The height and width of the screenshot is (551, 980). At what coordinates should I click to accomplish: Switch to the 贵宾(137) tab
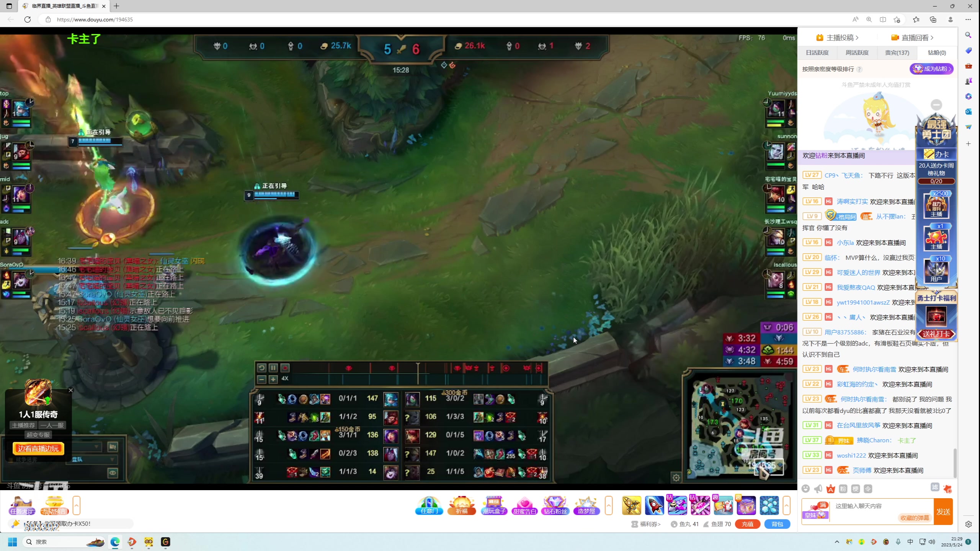pos(897,53)
